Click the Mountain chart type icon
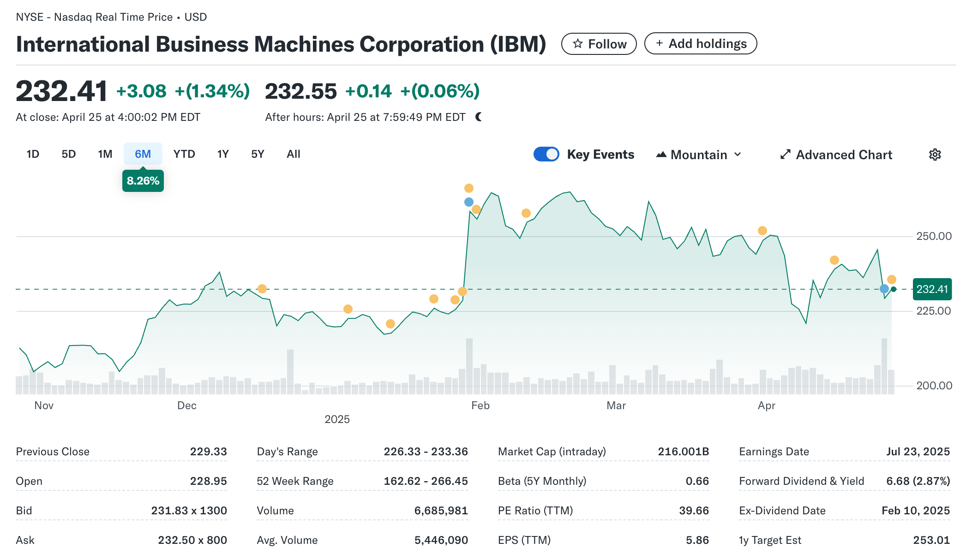Screen dimensions: 972x560 pyautogui.click(x=661, y=155)
